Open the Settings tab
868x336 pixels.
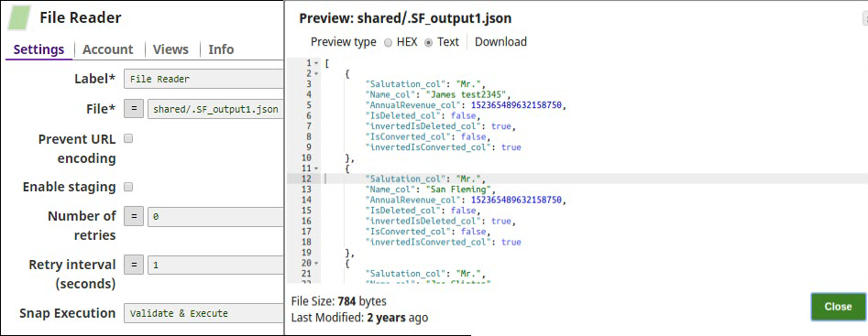pos(38,49)
